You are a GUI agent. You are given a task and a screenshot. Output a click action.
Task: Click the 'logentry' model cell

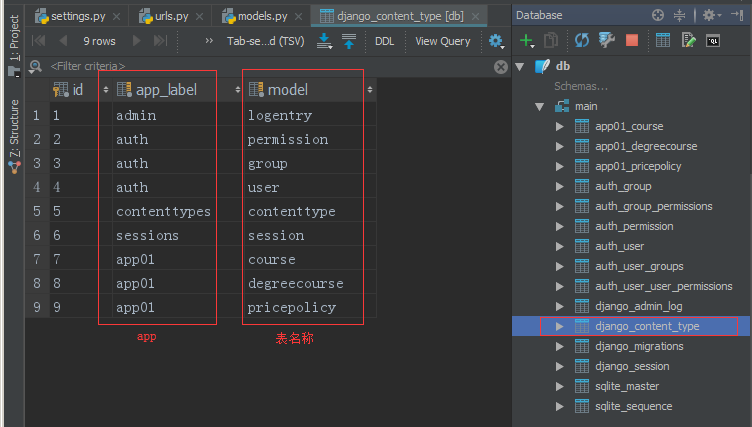[309, 116]
